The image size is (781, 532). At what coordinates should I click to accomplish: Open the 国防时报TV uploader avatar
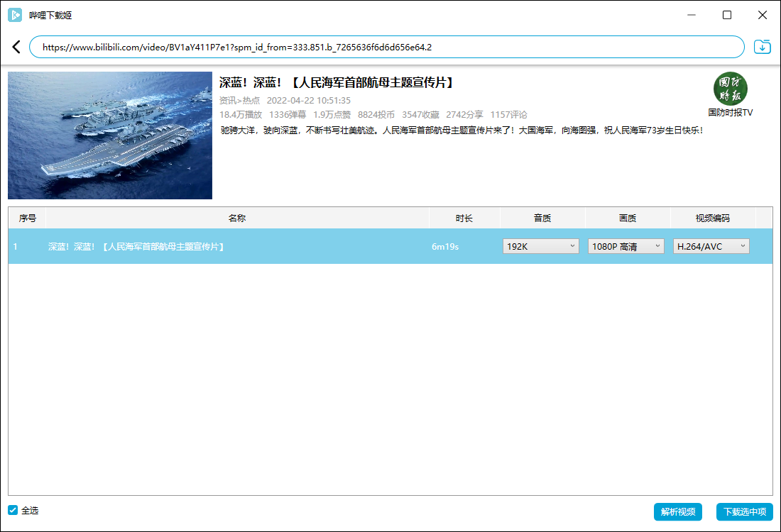[x=730, y=89]
